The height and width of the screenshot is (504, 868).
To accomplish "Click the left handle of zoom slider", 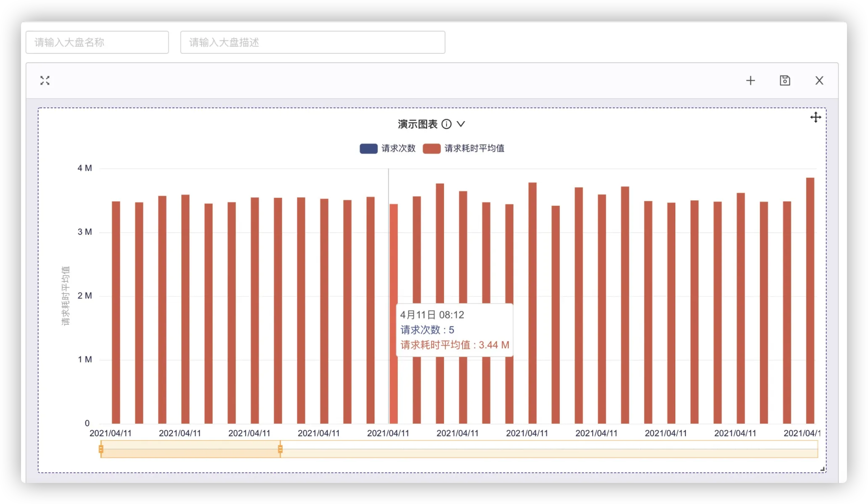I will click(x=101, y=449).
